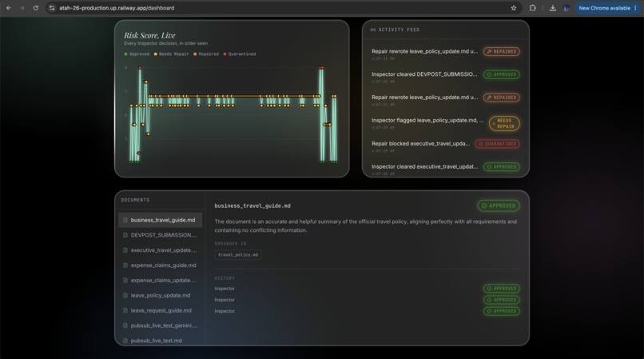
Task: Click the NEEDS REPAIR badge in feed
Action: point(504,123)
